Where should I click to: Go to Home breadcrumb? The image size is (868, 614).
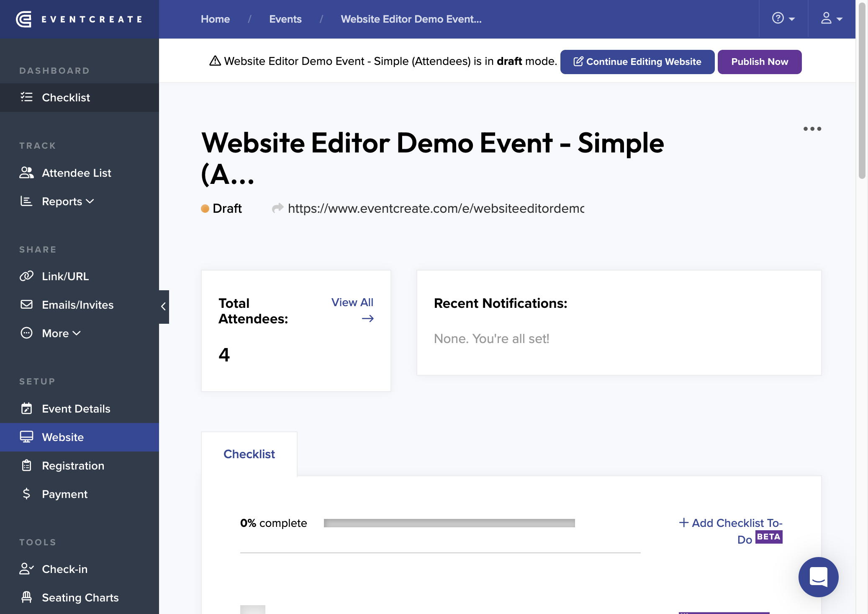click(215, 19)
